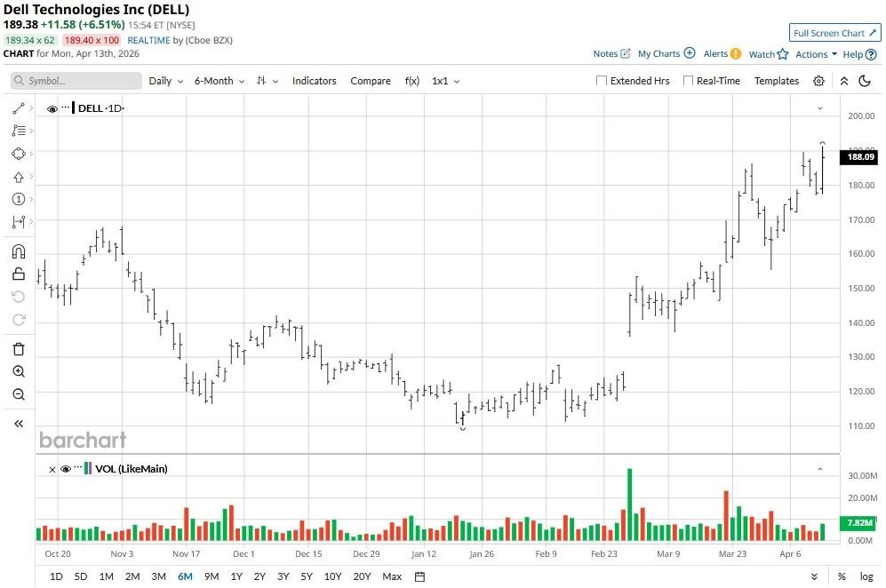
Task: Open the Fibonacci and text tools
Action: point(19,131)
